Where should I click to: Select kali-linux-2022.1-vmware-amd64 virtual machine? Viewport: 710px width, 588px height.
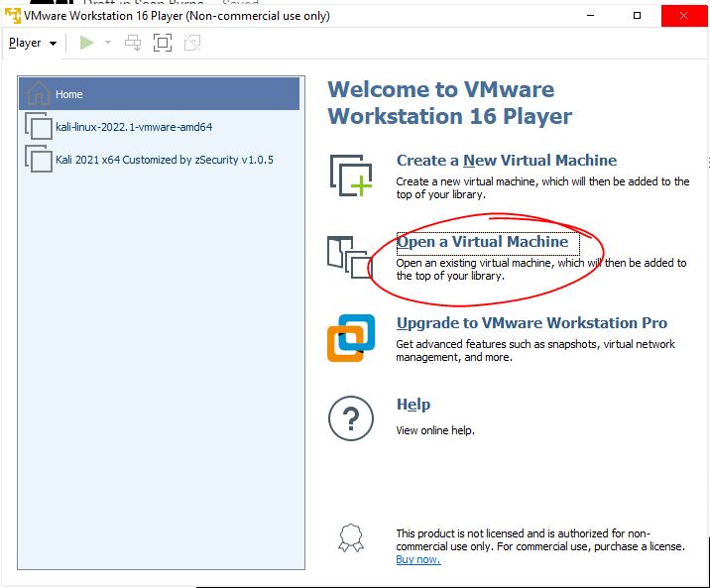coord(159,127)
